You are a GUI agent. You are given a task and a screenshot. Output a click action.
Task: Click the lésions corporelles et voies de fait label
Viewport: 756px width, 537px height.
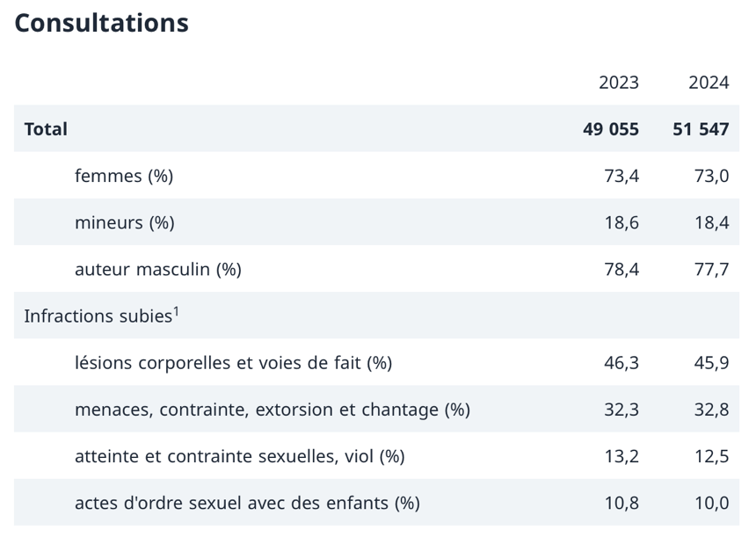click(x=233, y=363)
